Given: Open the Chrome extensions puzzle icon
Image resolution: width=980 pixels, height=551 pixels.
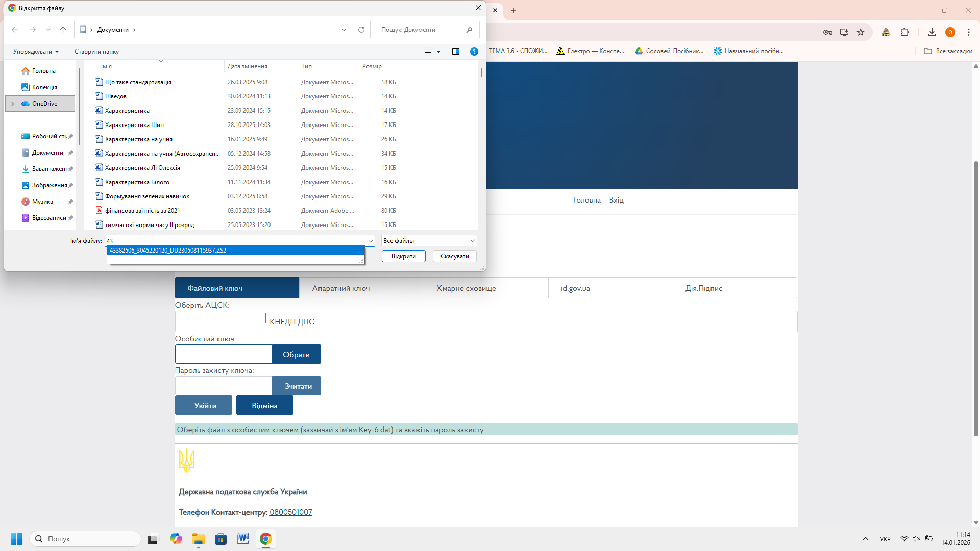Looking at the screenshot, I should 904,32.
